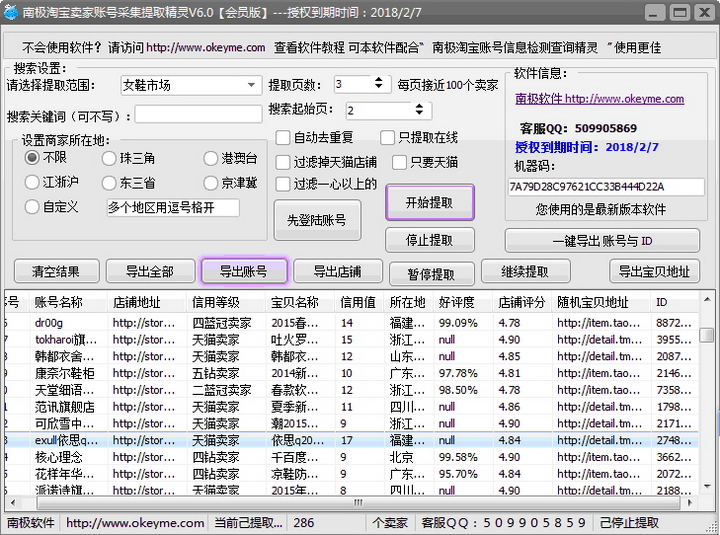Enable the 只提取在线 checkbox
720x535 pixels.
(388, 137)
